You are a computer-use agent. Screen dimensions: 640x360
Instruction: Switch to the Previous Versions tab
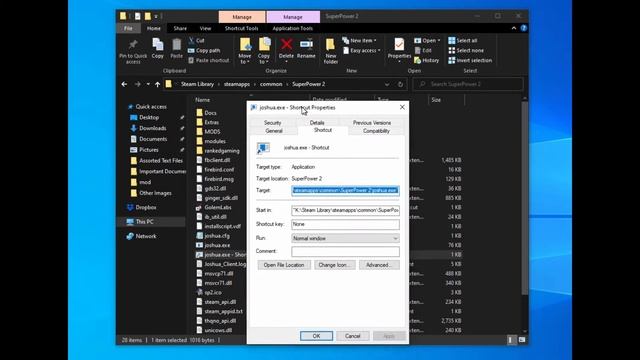372,122
